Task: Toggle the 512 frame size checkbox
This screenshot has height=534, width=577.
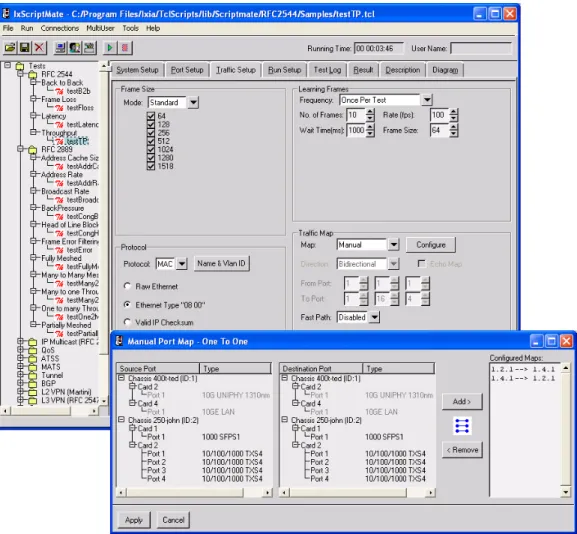Action: tap(151, 141)
